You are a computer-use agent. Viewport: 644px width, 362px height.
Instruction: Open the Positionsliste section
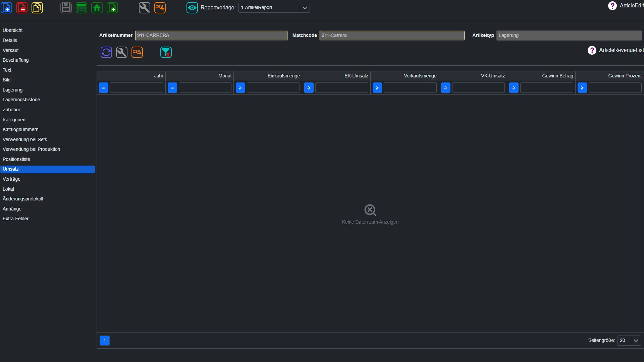pyautogui.click(x=48, y=159)
